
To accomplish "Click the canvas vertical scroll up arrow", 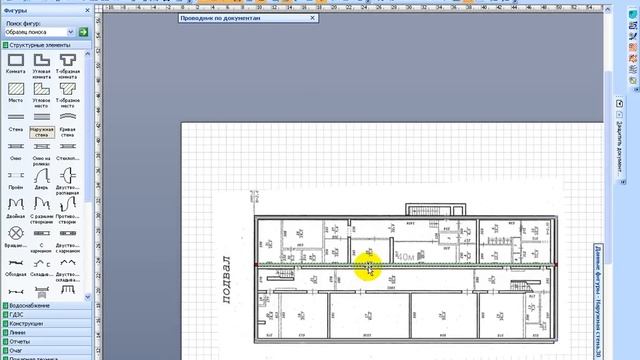I will point(607,9).
